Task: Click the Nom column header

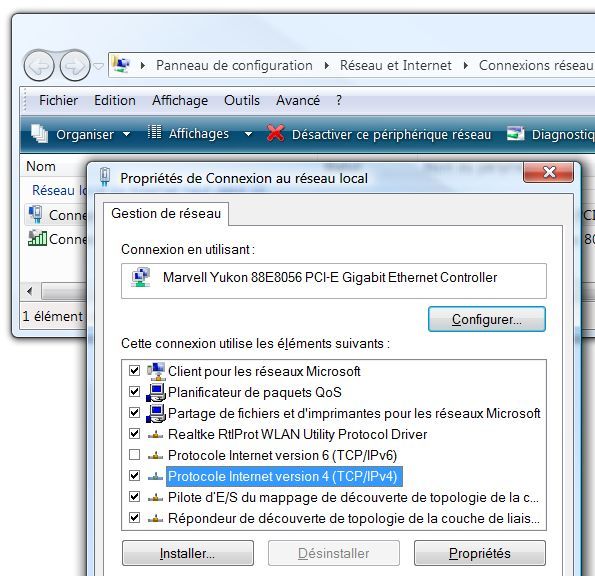Action: pos(41,167)
